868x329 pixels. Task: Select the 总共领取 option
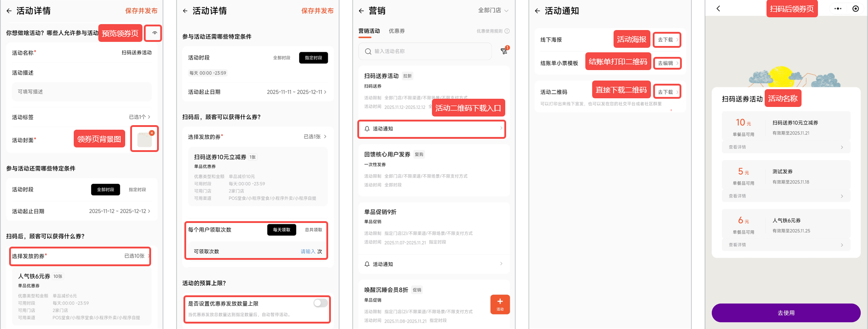313,230
